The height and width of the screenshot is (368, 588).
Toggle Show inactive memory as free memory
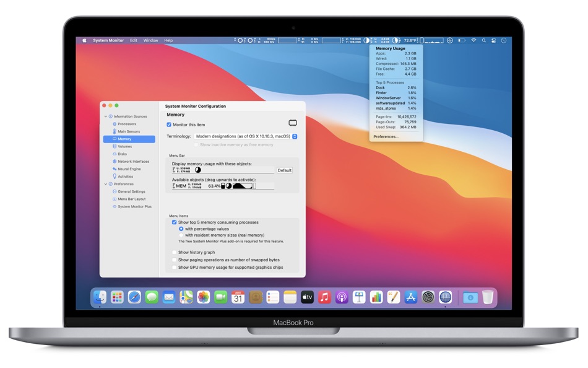(196, 144)
